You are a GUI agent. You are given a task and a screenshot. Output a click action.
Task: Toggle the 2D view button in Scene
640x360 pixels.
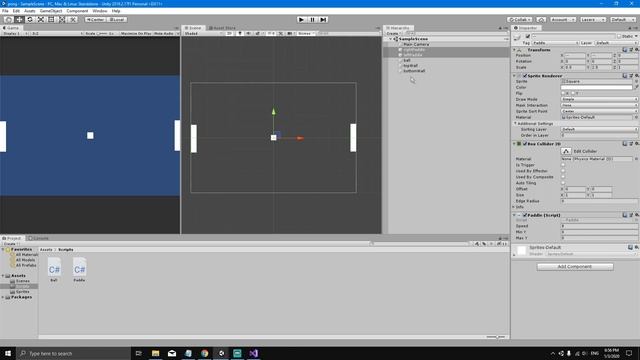click(229, 33)
